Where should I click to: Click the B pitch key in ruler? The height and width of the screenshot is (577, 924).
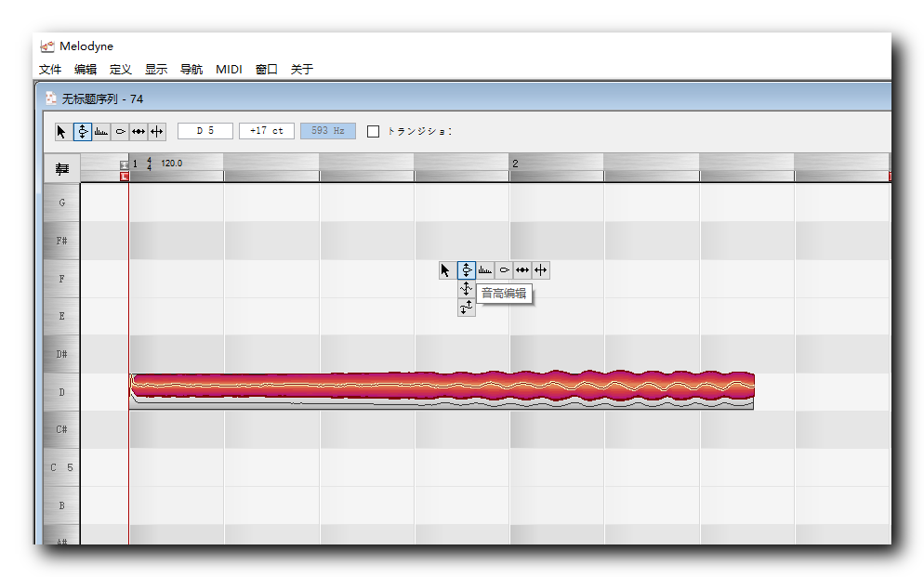point(62,505)
